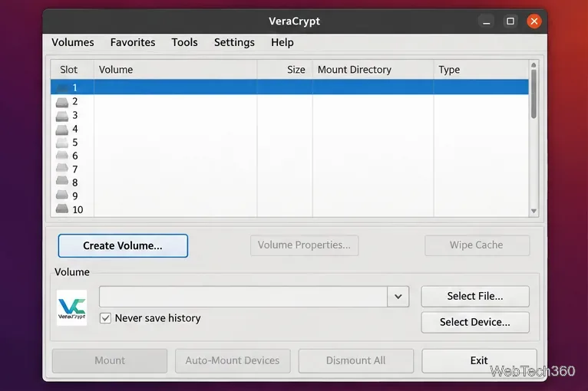The width and height of the screenshot is (588, 391).
Task: Minimize the VeraCrypt window
Action: coord(487,21)
